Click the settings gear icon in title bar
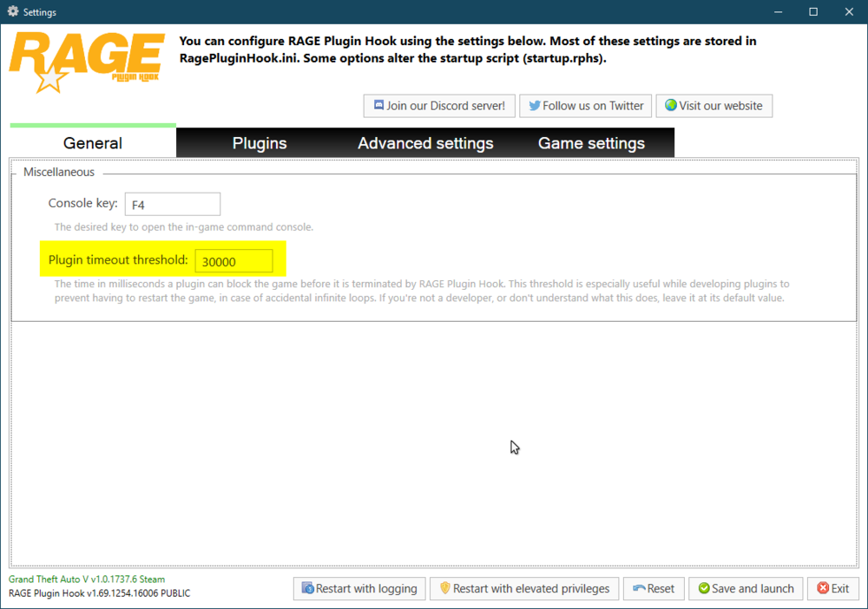Image resolution: width=868 pixels, height=609 pixels. (x=13, y=11)
